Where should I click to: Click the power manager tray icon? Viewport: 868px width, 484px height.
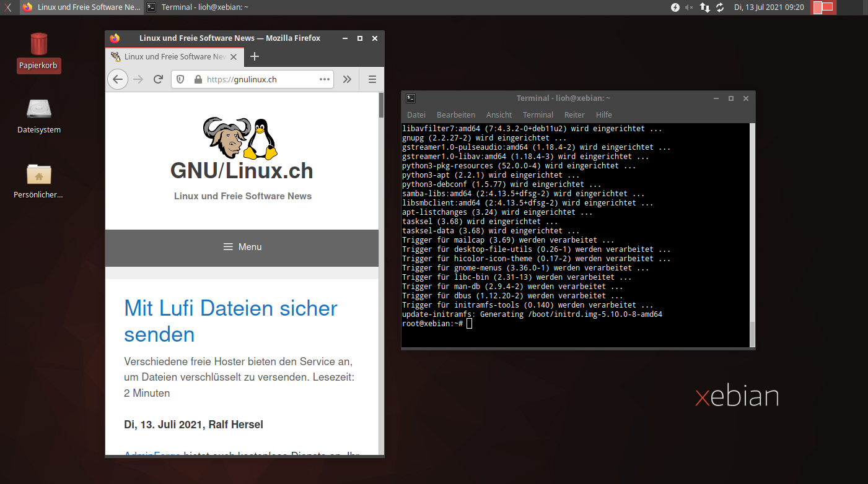pyautogui.click(x=675, y=7)
